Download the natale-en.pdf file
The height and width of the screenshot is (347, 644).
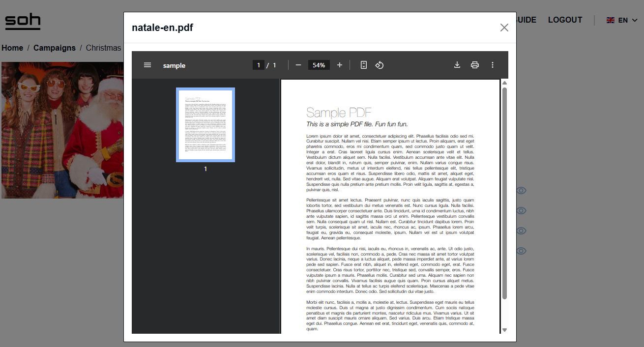click(x=457, y=65)
